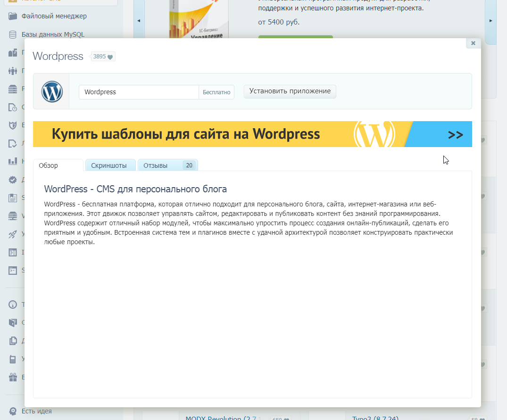This screenshot has width=507, height=420.
Task: Close the Wordpress dialog with the X
Action: (x=473, y=43)
